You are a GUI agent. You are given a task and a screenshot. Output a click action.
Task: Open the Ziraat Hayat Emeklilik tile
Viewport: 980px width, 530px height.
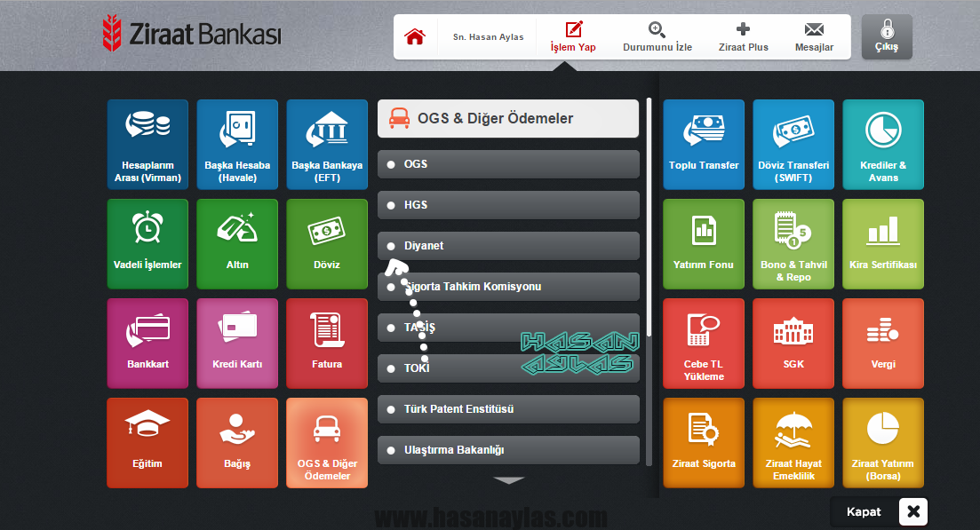point(793,442)
